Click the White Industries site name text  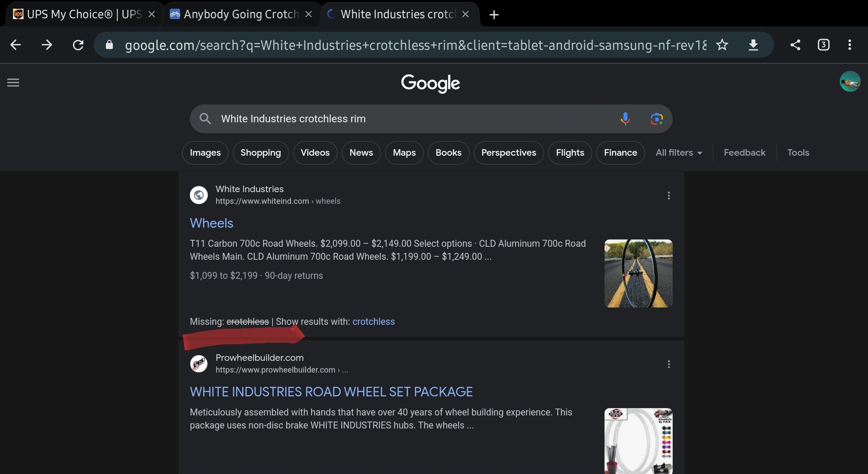pos(250,189)
